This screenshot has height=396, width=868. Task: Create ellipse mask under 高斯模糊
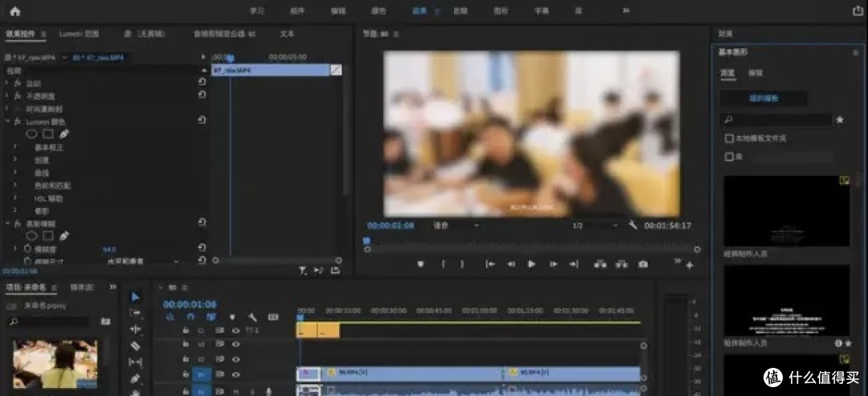click(31, 235)
